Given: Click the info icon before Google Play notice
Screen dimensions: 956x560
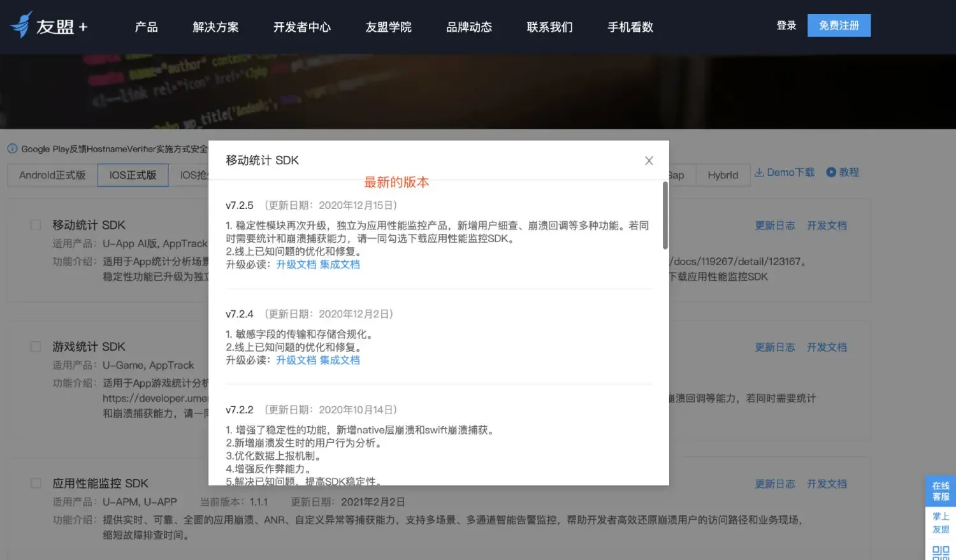Looking at the screenshot, I should tap(12, 148).
